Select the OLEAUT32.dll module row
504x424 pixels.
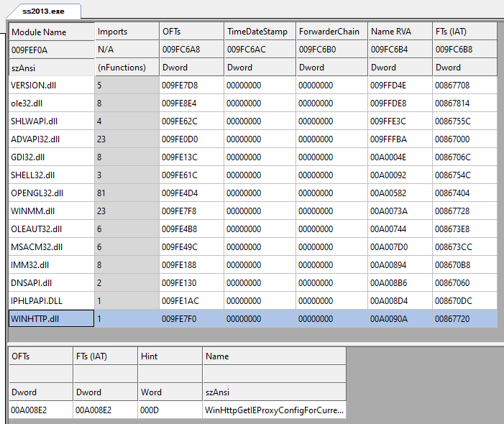point(253,229)
